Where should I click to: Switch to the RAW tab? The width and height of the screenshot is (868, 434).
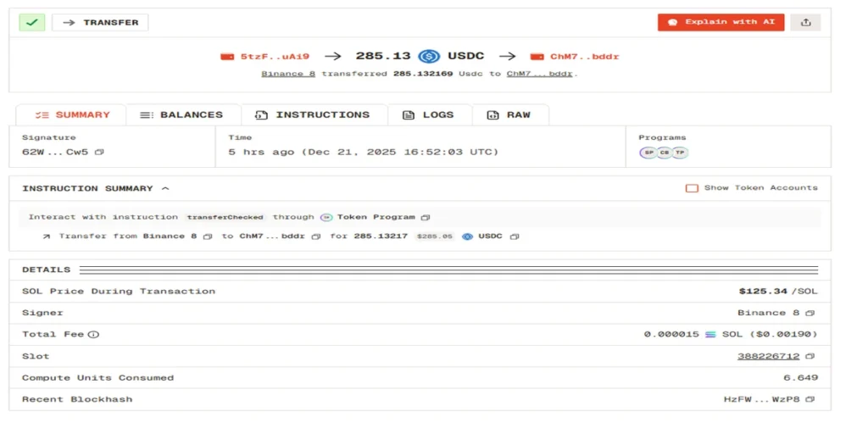[509, 115]
